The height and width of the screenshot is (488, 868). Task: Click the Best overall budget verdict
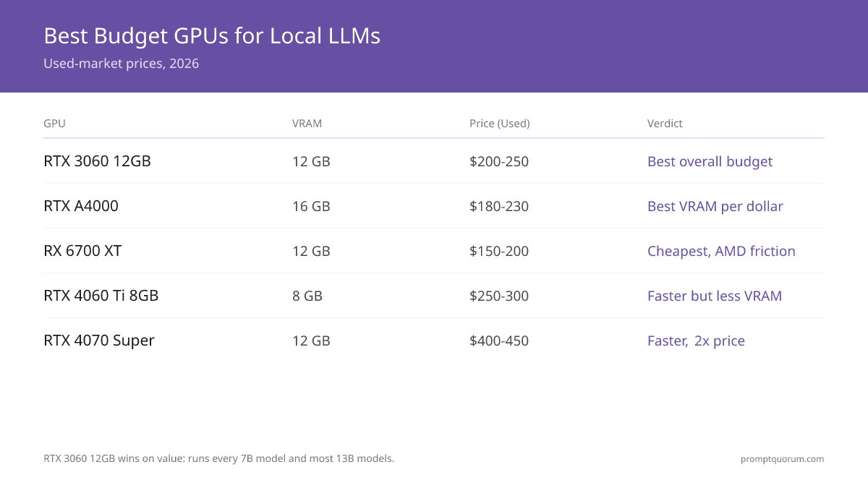pyautogui.click(x=710, y=161)
